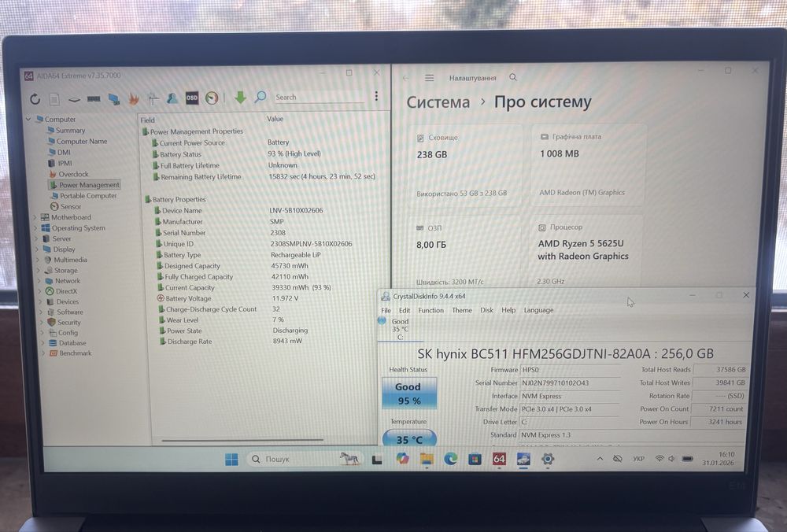Open the Function menu in CrystalDiskInfo
787x532 pixels.
(431, 310)
